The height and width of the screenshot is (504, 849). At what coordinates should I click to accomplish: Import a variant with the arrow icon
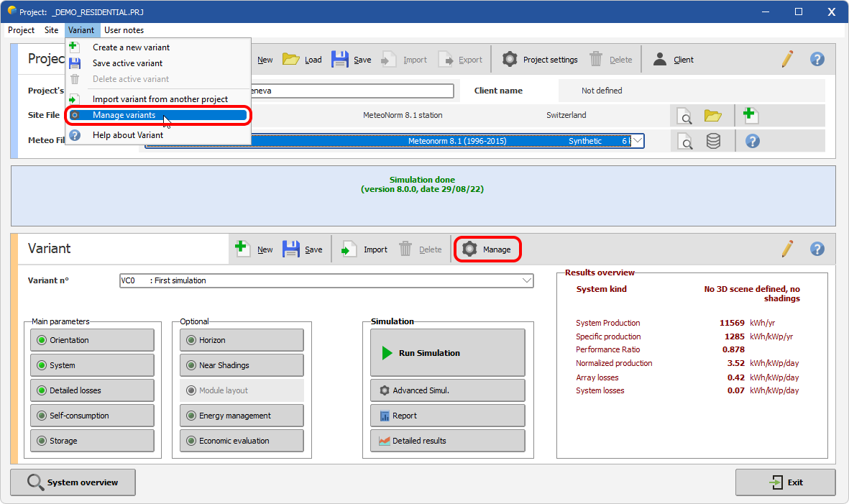click(349, 249)
